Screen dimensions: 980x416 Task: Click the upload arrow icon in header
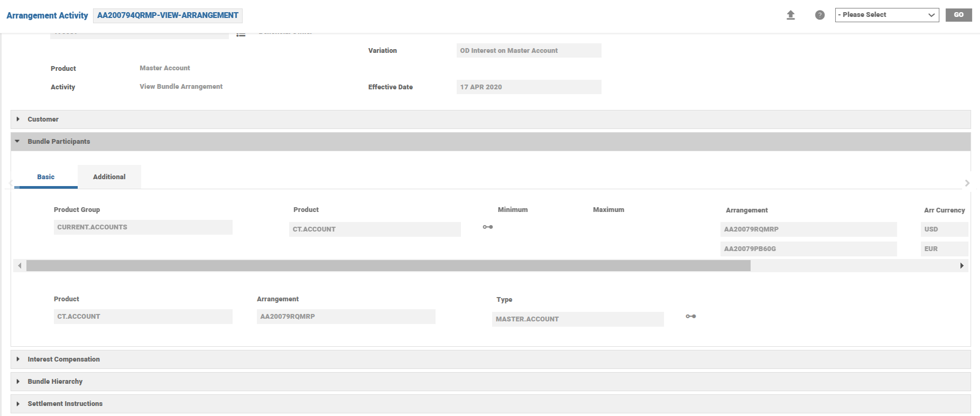791,15
